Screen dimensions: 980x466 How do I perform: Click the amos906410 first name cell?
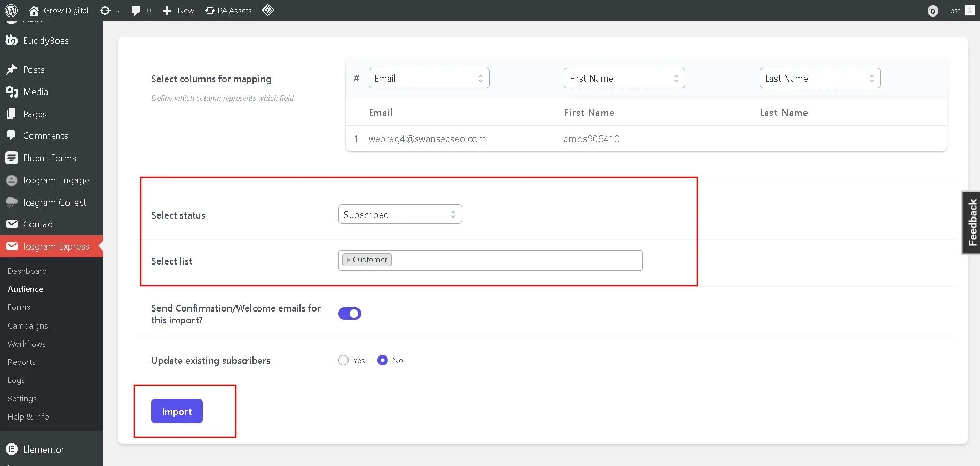592,138
